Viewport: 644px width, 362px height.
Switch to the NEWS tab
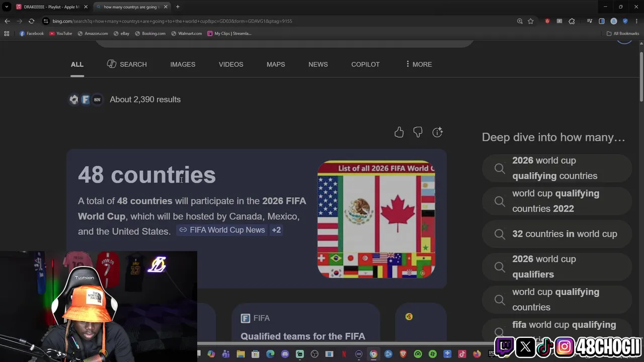click(318, 64)
